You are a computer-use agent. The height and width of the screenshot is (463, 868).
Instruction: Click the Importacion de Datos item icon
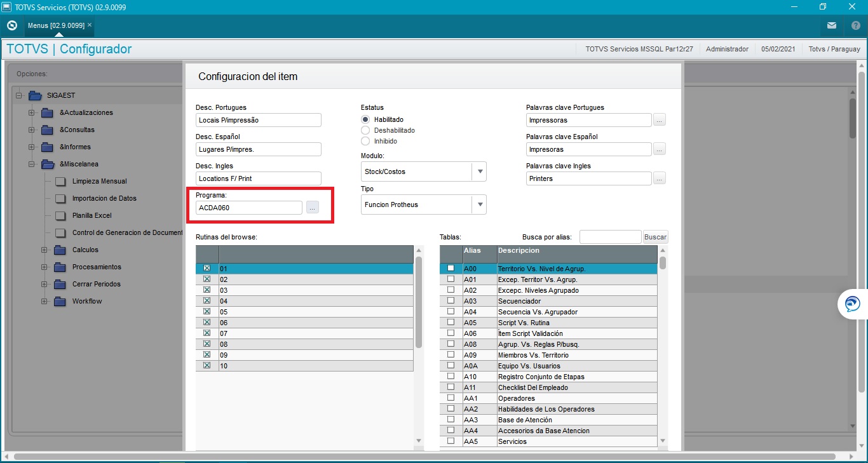pyautogui.click(x=60, y=198)
